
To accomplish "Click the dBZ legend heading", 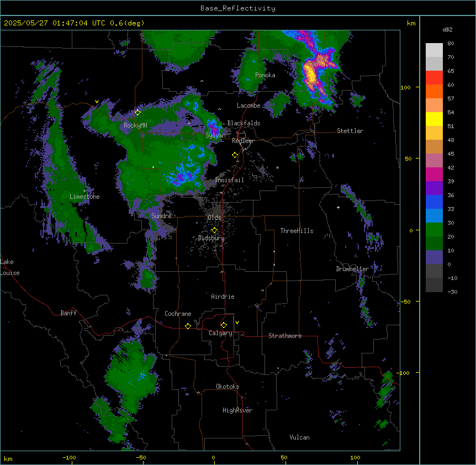I will (447, 29).
